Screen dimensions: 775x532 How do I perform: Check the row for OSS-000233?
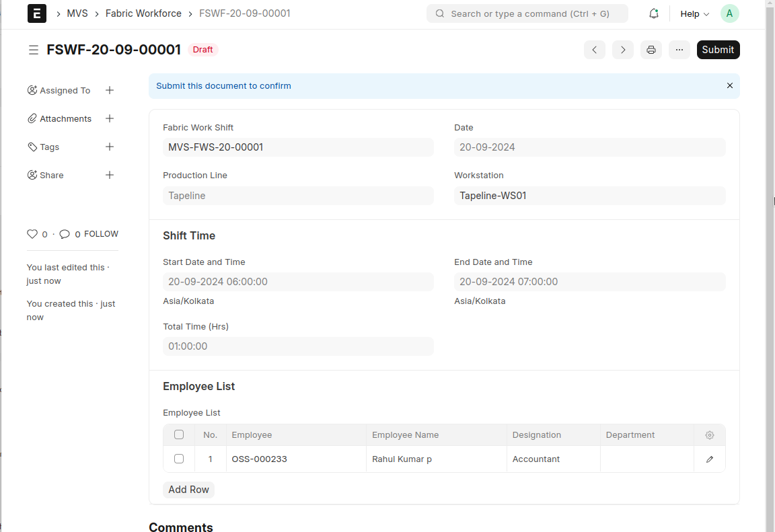click(x=179, y=459)
